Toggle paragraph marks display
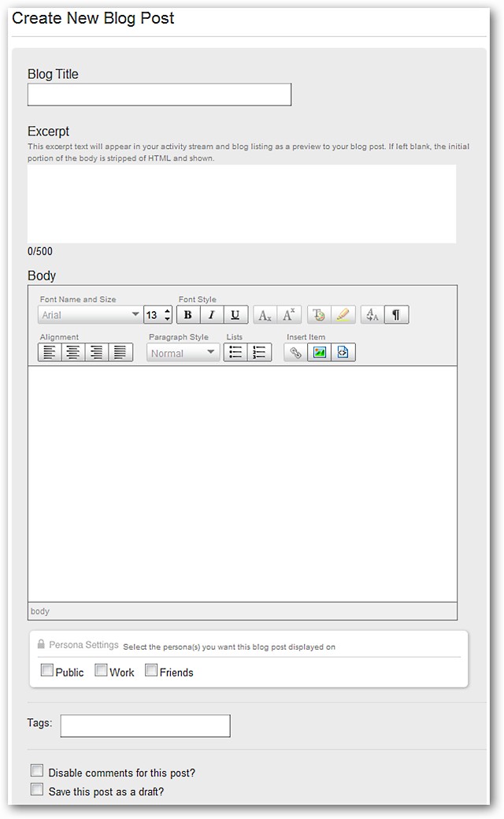This screenshot has width=504, height=819. (x=396, y=315)
